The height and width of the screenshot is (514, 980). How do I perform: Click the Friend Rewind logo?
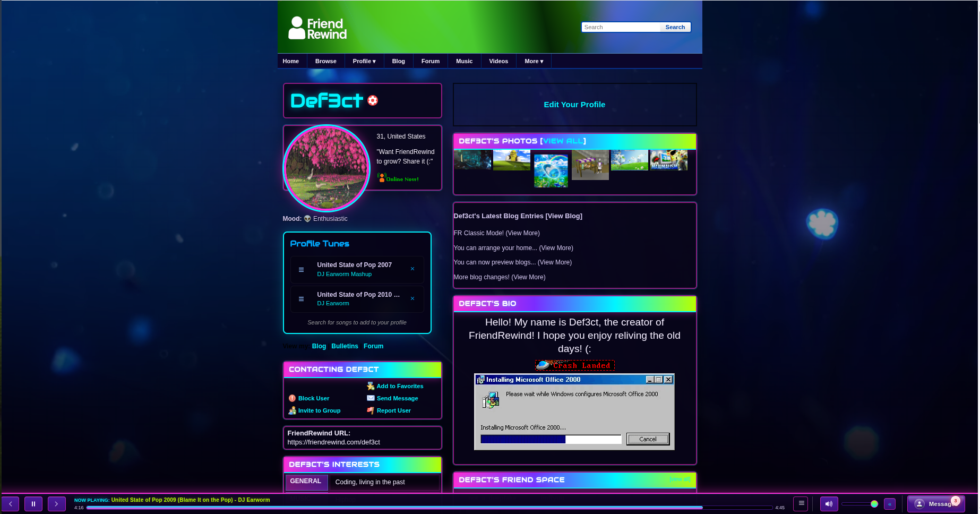[x=317, y=28]
